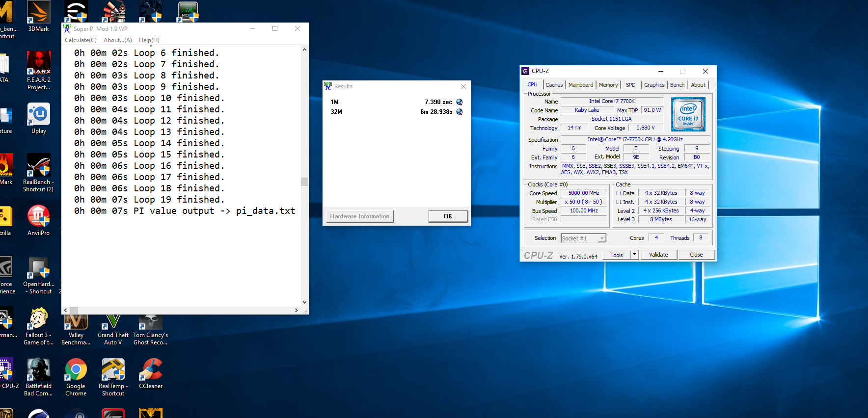Launch CCleaner from the desktop
Image resolution: width=868 pixels, height=418 pixels.
[x=150, y=374]
